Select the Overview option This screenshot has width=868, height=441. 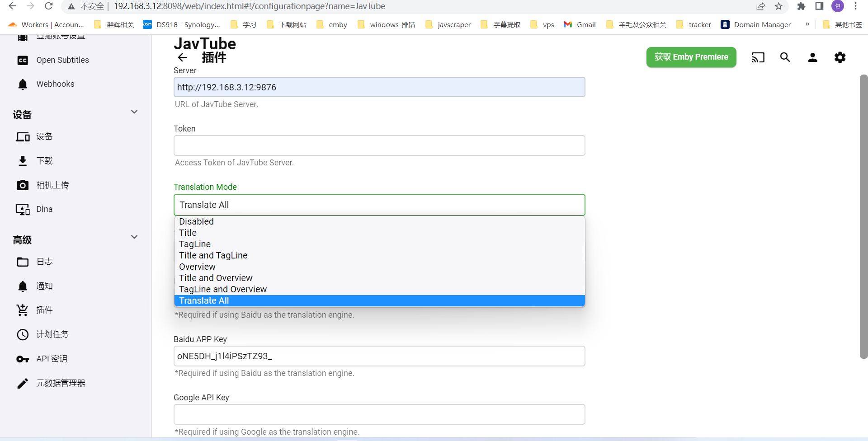pos(379,267)
